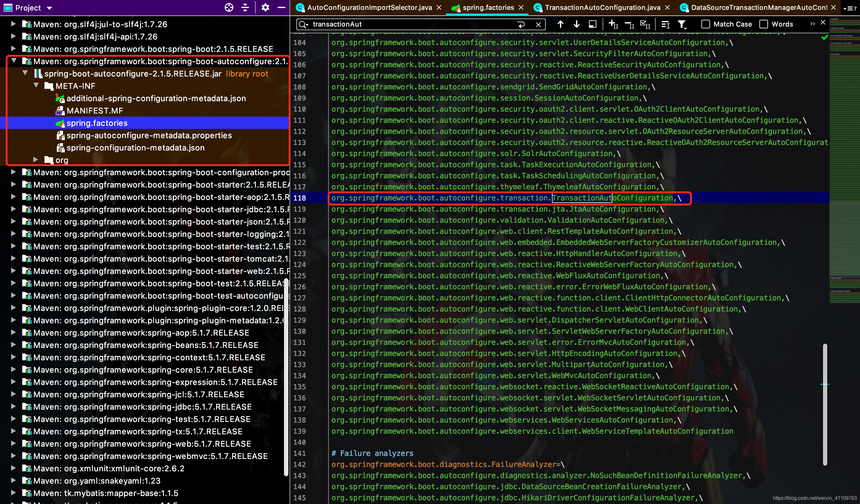Expand Maven: org.slf4j:jul-to-slf4j:1.7.26
The width and height of the screenshot is (860, 504).
click(13, 24)
